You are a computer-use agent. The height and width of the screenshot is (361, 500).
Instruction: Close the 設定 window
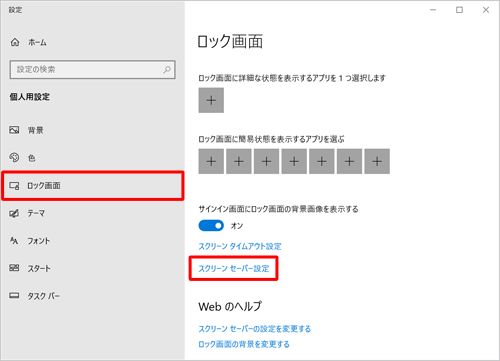tap(486, 10)
